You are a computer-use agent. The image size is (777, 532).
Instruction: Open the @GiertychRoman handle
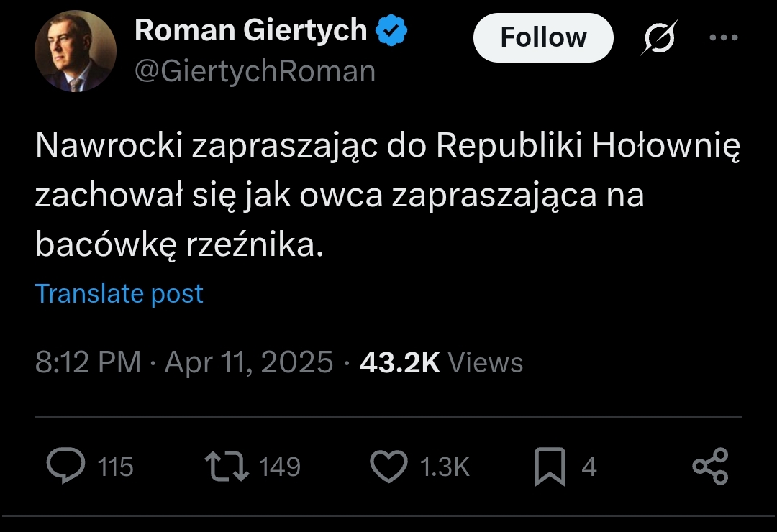[255, 71]
